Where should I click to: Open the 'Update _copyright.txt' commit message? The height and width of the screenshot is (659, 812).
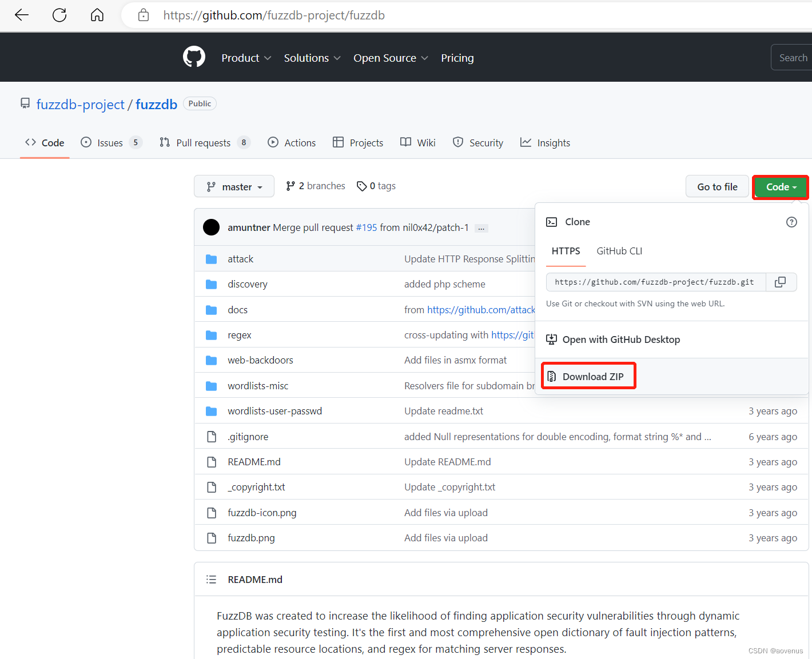click(449, 487)
